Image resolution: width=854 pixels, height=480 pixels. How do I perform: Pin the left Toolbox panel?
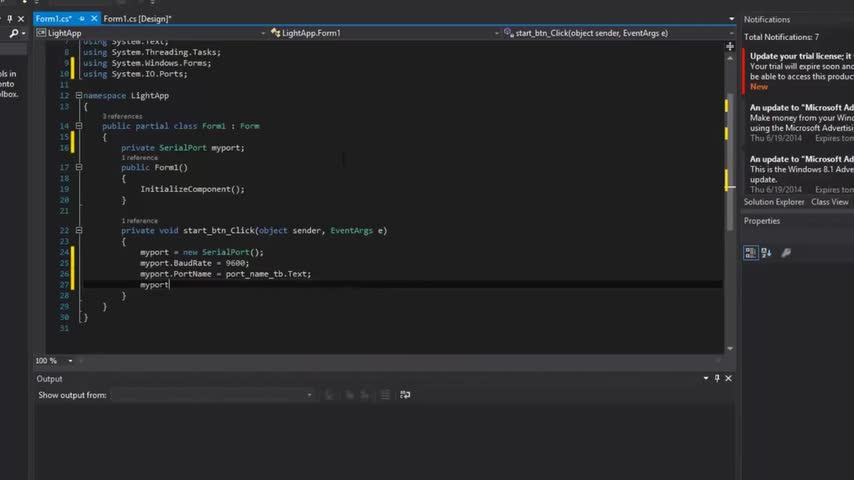click(10, 19)
